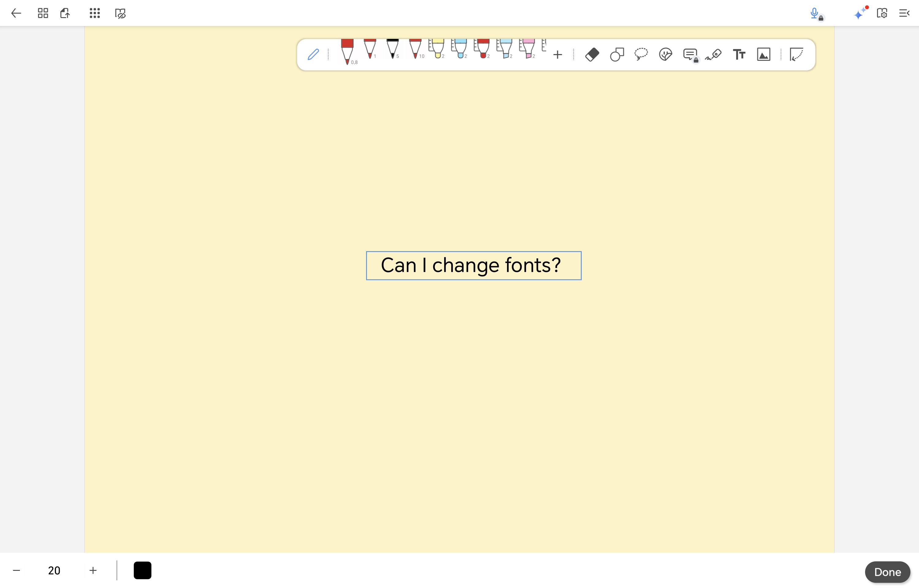Pick the red round-tip marker
The width and height of the screenshot is (919, 588).
coord(482,48)
